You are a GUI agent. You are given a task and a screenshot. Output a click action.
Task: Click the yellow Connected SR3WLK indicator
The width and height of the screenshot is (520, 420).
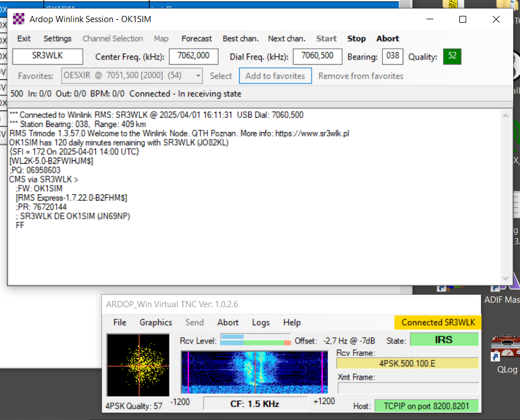[438, 322]
